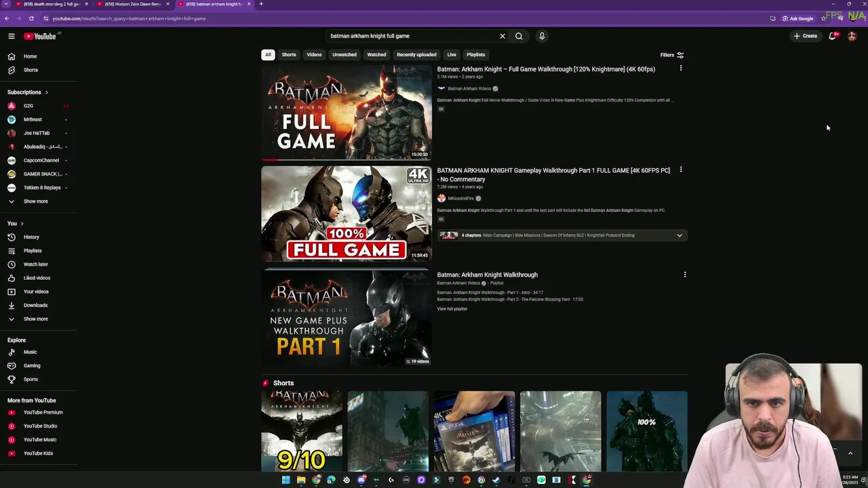Open the You section chevron
Screen dimensions: 868x488
pos(22,224)
